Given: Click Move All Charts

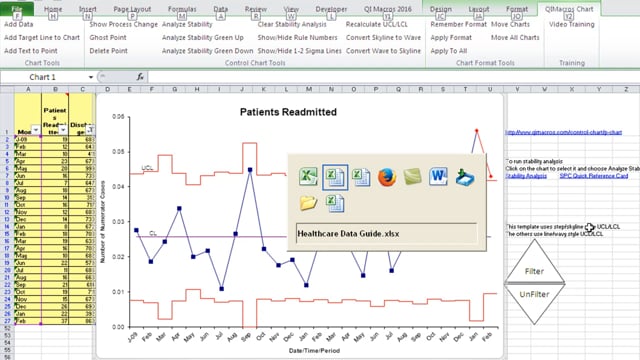Looking at the screenshot, I should [x=515, y=38].
